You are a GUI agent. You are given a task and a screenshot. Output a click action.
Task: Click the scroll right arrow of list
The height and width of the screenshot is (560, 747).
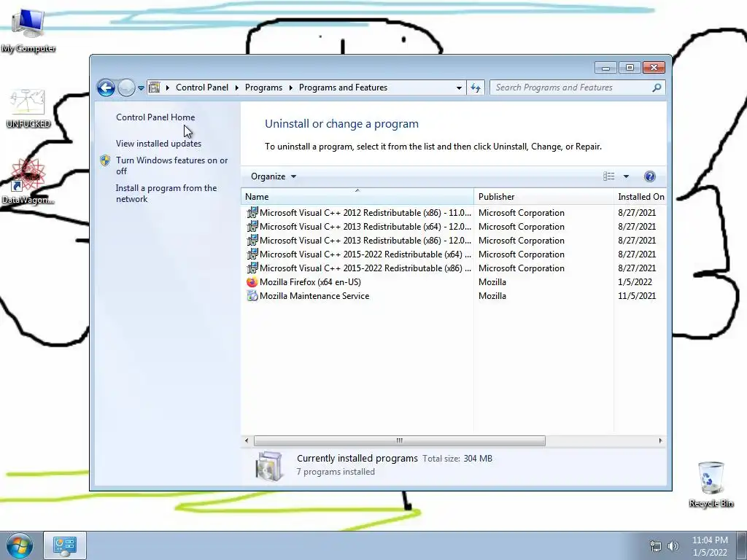[660, 440]
